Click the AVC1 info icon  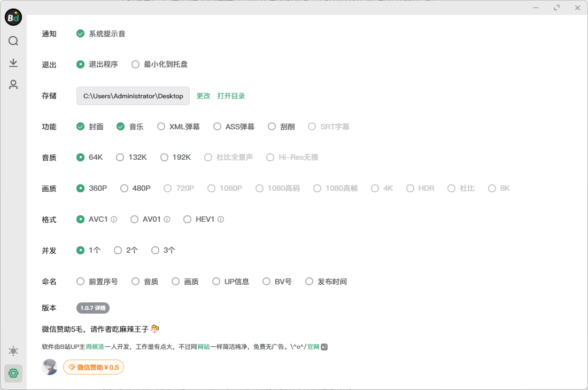pos(114,219)
